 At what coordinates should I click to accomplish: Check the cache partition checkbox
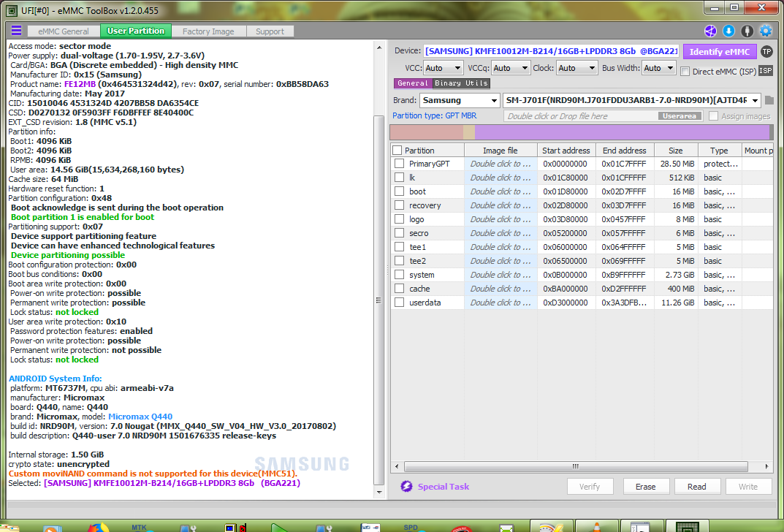point(399,289)
